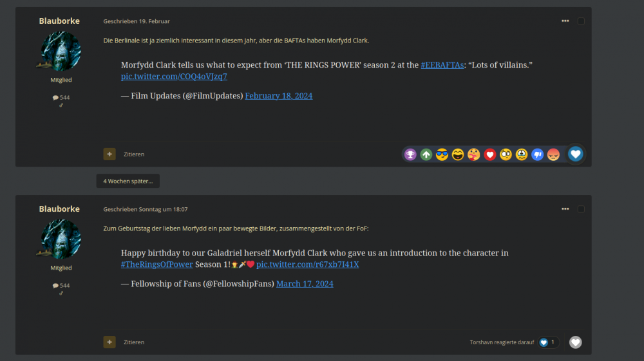Open the three-dot options menu on the second post
Viewport: 644px width, 361px height.
coord(565,209)
